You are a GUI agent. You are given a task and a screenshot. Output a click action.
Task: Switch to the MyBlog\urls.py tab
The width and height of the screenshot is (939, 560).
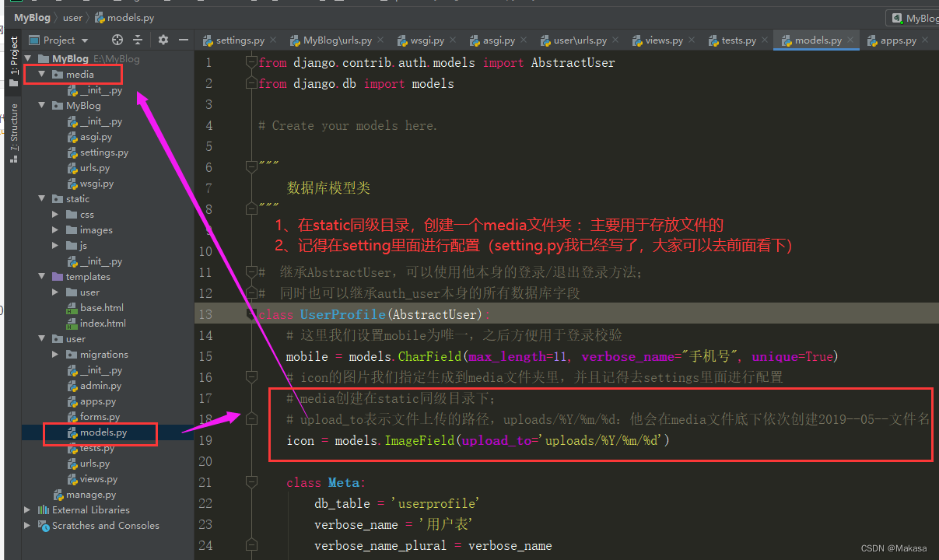tap(337, 40)
